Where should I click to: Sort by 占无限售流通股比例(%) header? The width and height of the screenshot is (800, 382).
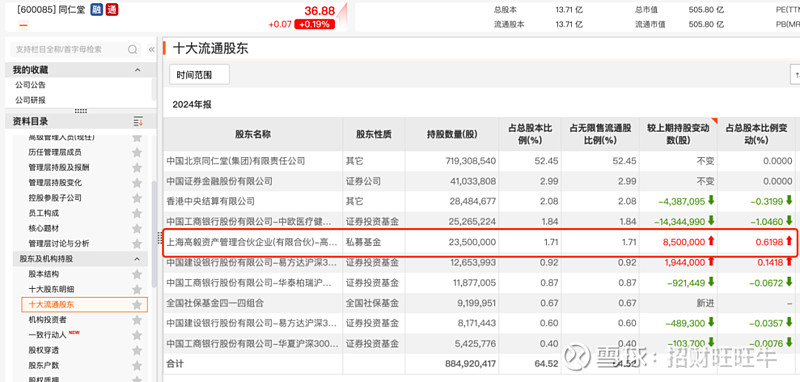[600, 134]
